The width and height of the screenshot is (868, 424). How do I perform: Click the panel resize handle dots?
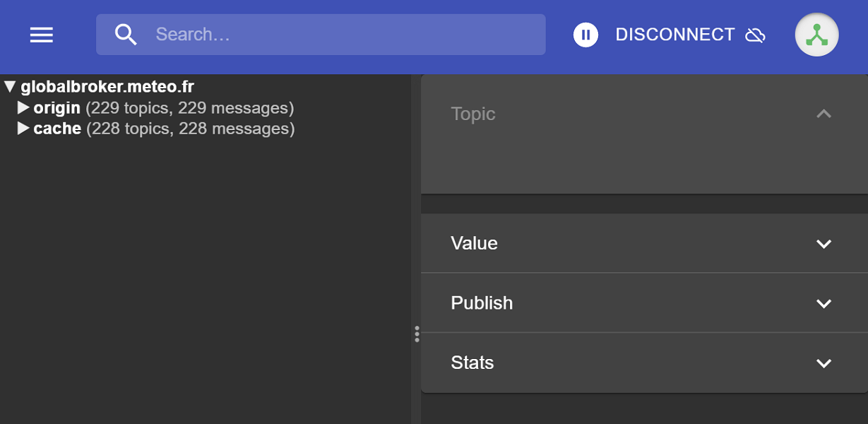click(x=417, y=332)
